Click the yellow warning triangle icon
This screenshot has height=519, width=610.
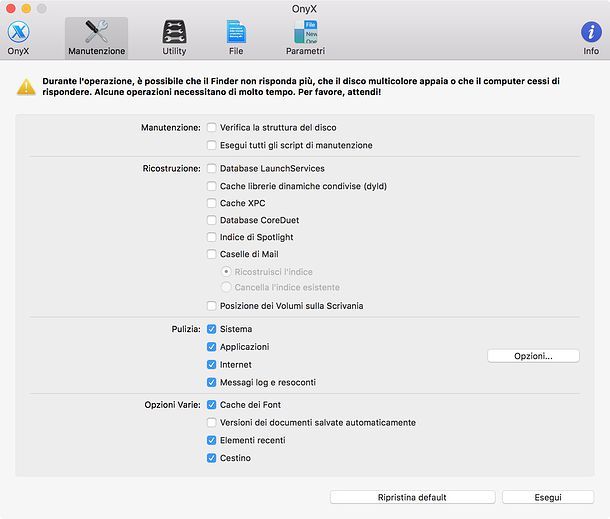click(x=26, y=87)
